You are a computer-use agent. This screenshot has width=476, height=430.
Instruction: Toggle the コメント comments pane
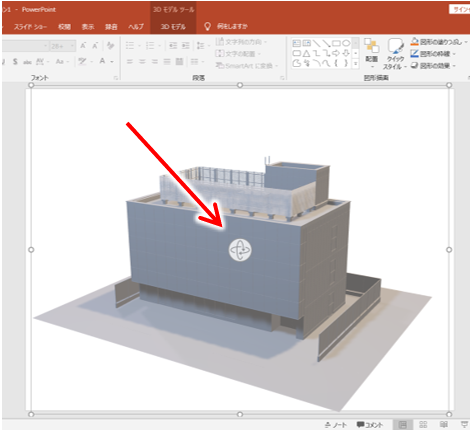[x=370, y=425]
